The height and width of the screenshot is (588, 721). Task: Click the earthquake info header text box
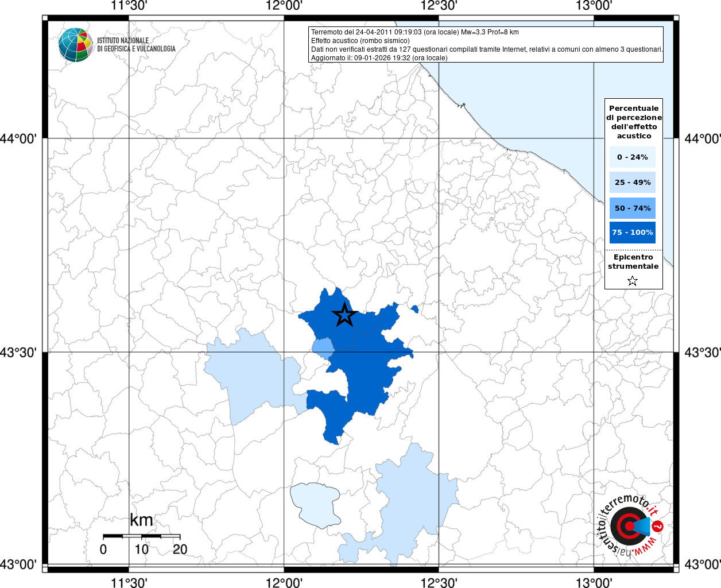click(486, 45)
